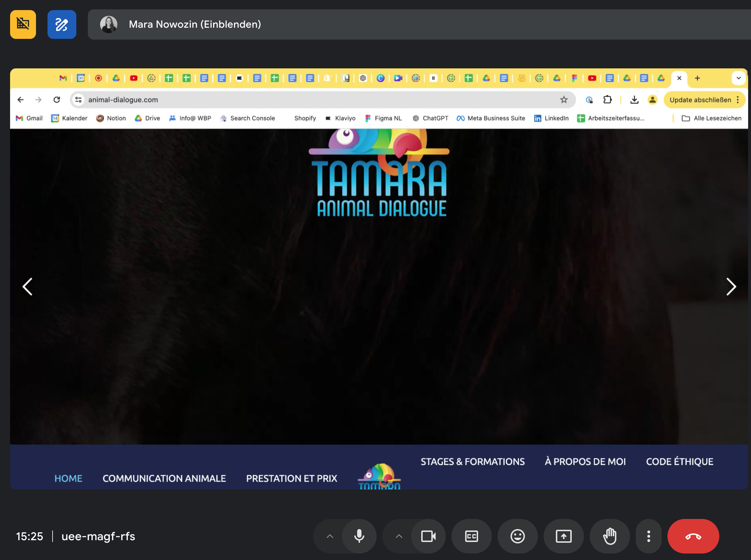This screenshot has height=560, width=751.
Task: Open the Figma NL bookmark
Action: coord(383,118)
